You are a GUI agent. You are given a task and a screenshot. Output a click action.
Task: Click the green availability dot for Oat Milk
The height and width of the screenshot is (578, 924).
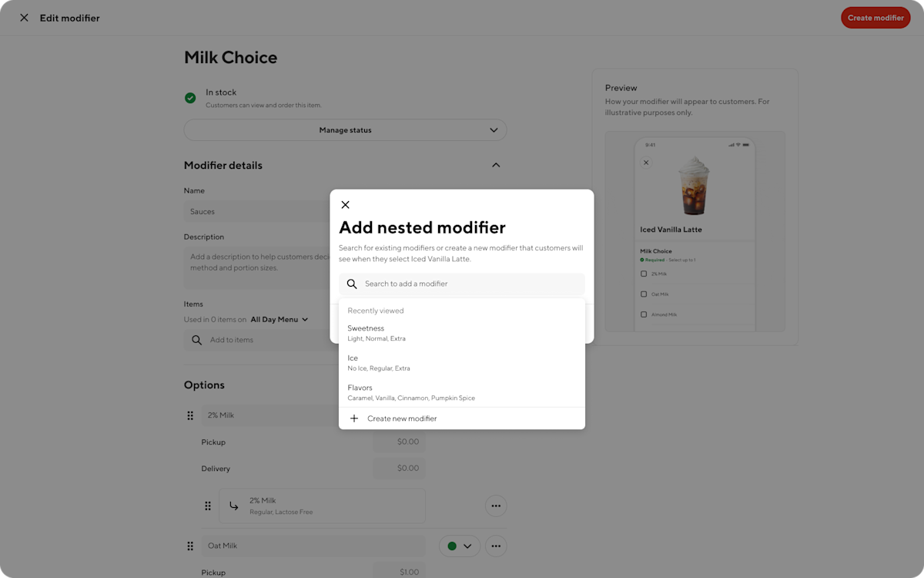[454, 546]
